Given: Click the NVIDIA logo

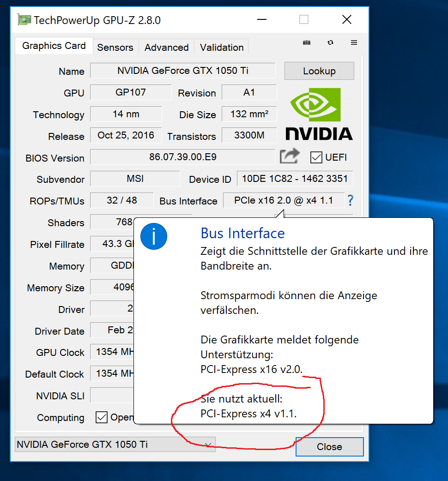Looking at the screenshot, I should pyautogui.click(x=319, y=114).
